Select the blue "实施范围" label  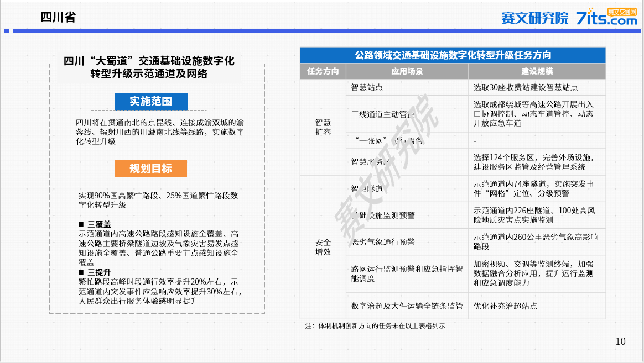pyautogui.click(x=151, y=101)
